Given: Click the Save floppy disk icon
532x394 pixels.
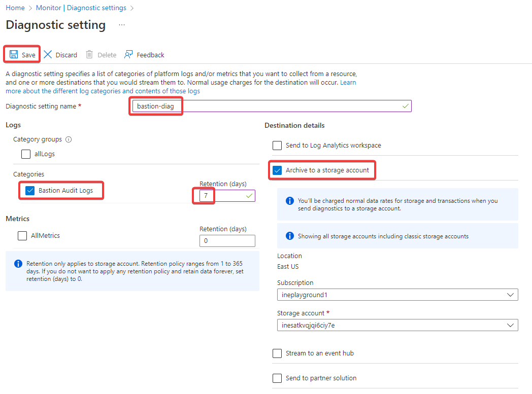Looking at the screenshot, I should pyautogui.click(x=14, y=55).
